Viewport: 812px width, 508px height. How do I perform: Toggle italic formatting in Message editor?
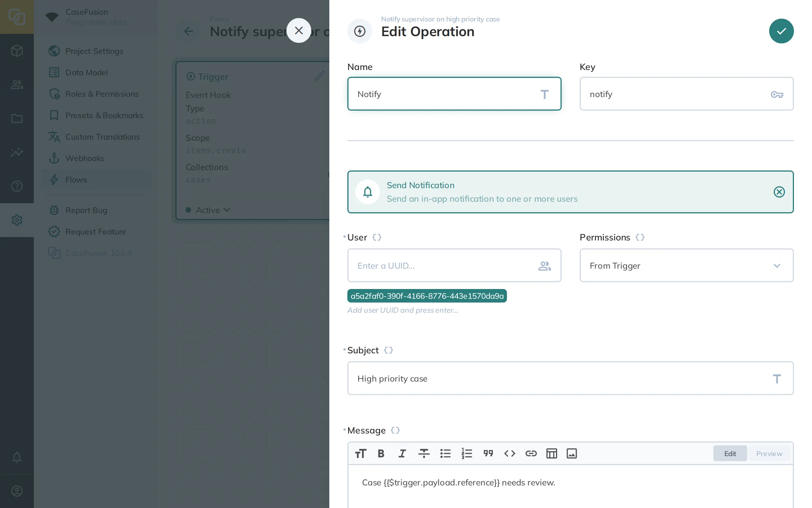pyautogui.click(x=402, y=453)
